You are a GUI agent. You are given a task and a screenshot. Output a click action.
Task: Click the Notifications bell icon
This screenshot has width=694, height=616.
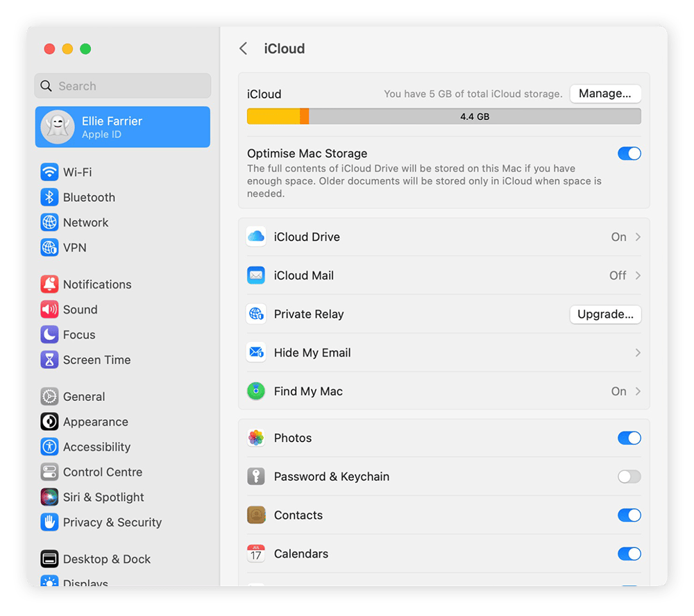tap(49, 284)
